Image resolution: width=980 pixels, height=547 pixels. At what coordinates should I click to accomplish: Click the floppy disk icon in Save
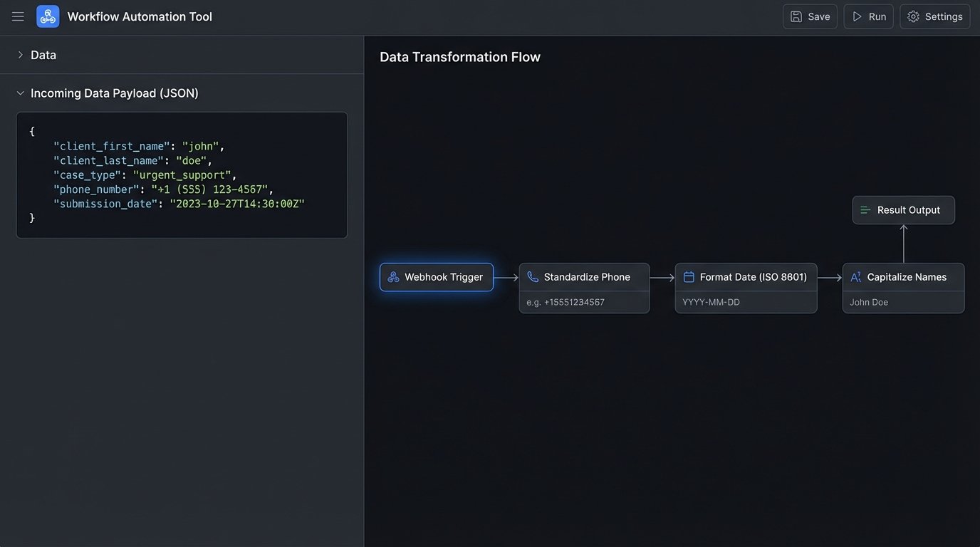pyautogui.click(x=796, y=16)
